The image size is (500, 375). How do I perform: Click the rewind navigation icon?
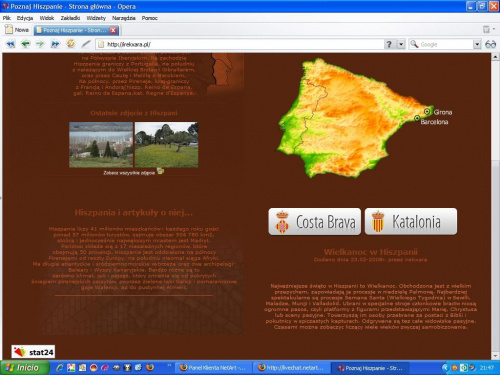(11, 44)
